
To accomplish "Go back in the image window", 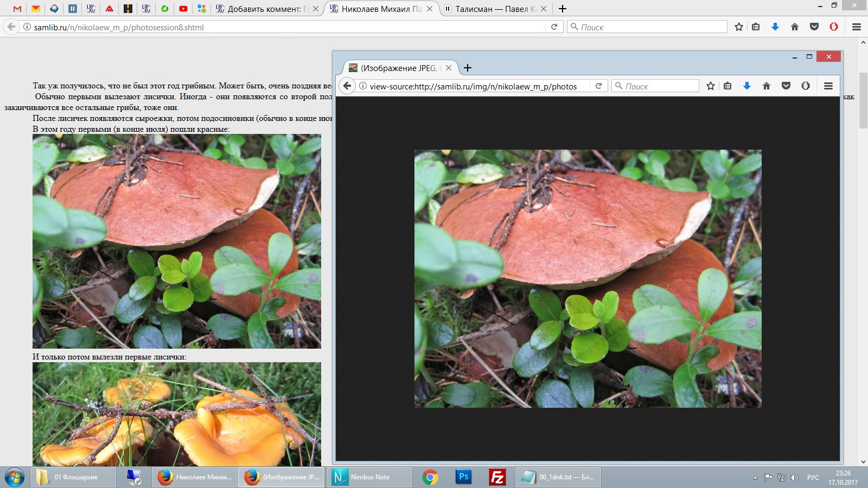I will [347, 86].
